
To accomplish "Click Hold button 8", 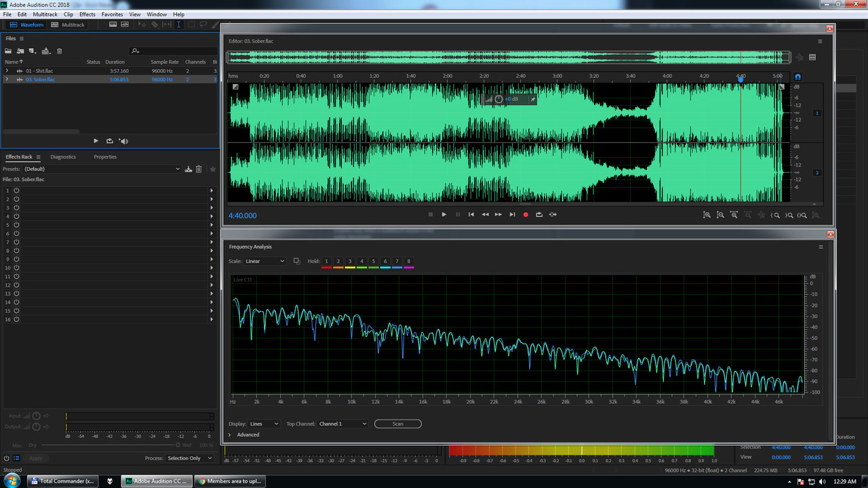I will (x=408, y=261).
